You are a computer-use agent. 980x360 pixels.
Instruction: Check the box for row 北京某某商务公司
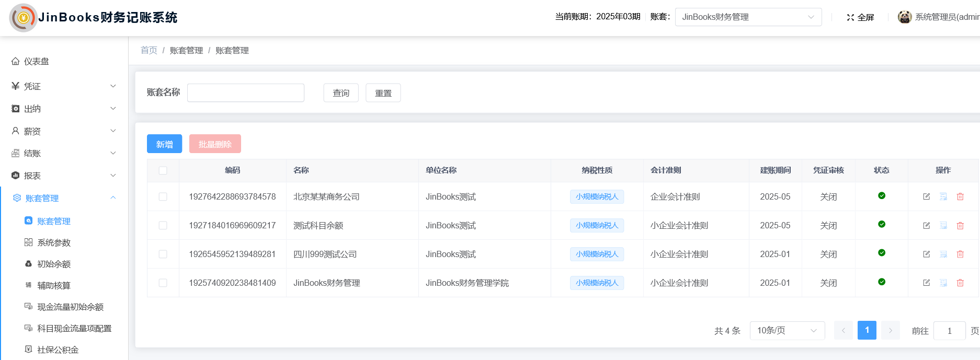pyautogui.click(x=163, y=196)
